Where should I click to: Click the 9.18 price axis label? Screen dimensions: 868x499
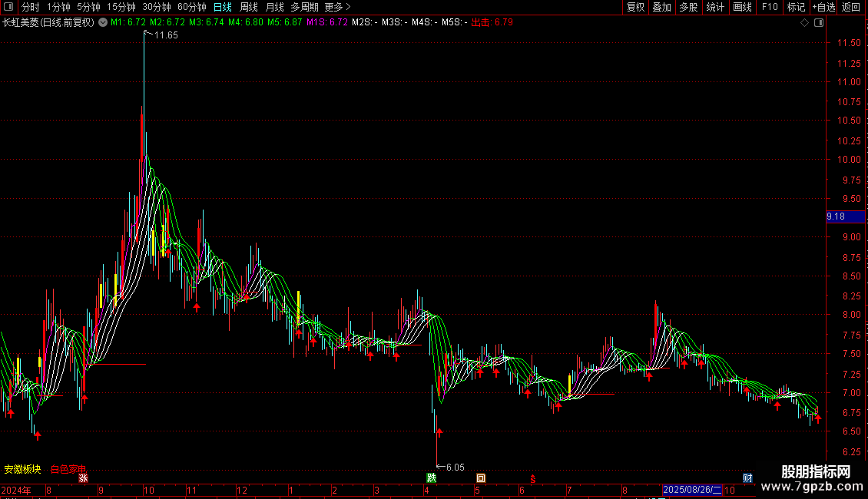click(x=845, y=216)
